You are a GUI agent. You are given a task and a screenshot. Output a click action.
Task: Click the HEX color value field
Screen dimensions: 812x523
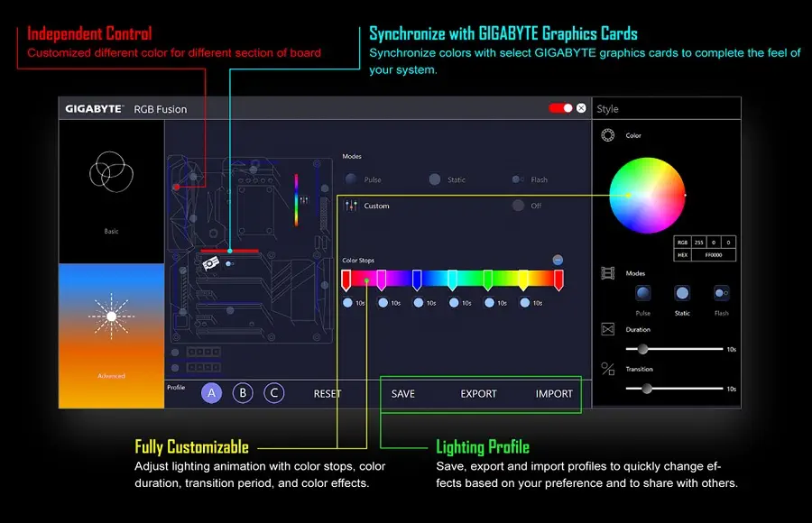point(713,255)
